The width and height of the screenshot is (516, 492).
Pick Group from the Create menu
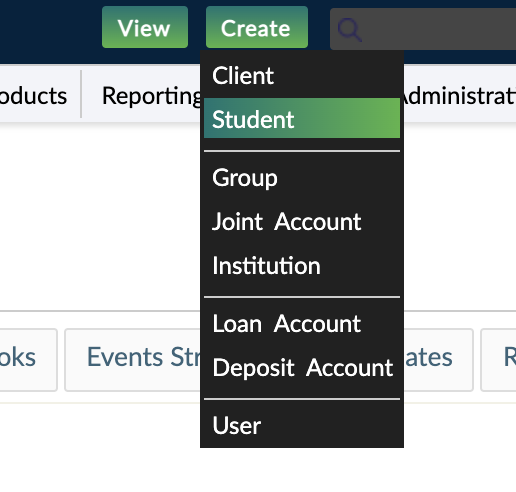tap(302, 178)
